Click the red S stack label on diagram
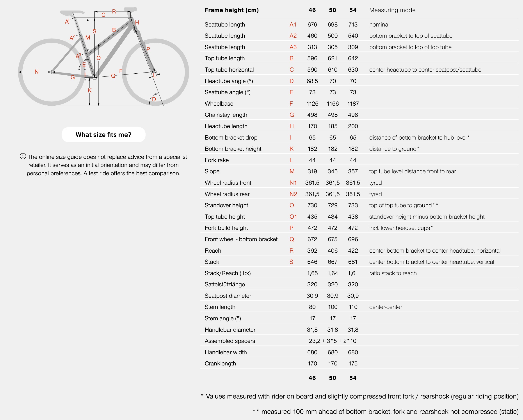This screenshot has height=420, width=523. 94,31
